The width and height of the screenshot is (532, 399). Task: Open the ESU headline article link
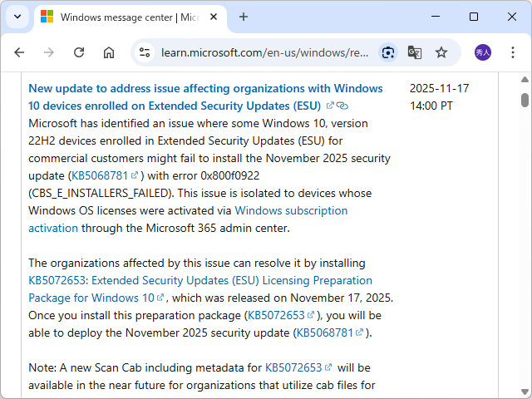click(x=205, y=97)
